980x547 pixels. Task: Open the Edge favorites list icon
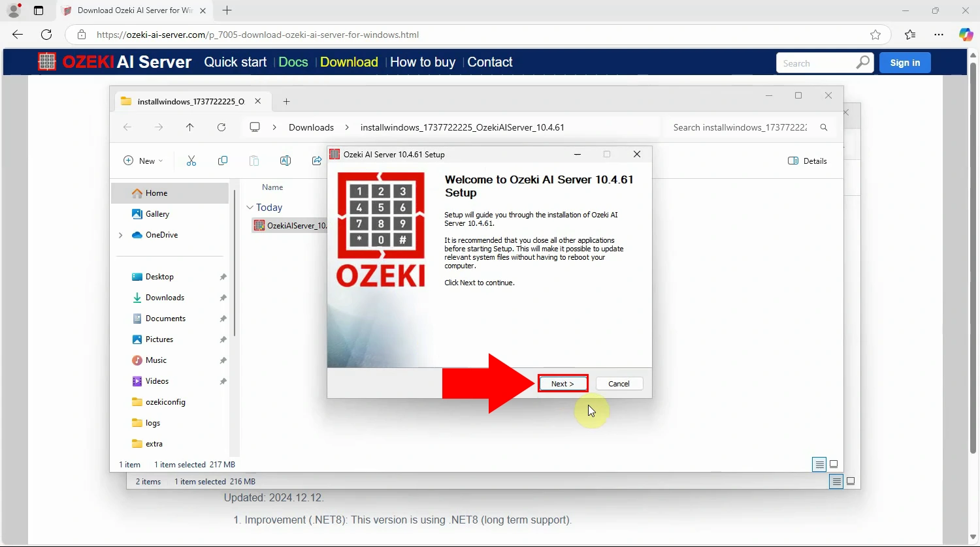(910, 35)
